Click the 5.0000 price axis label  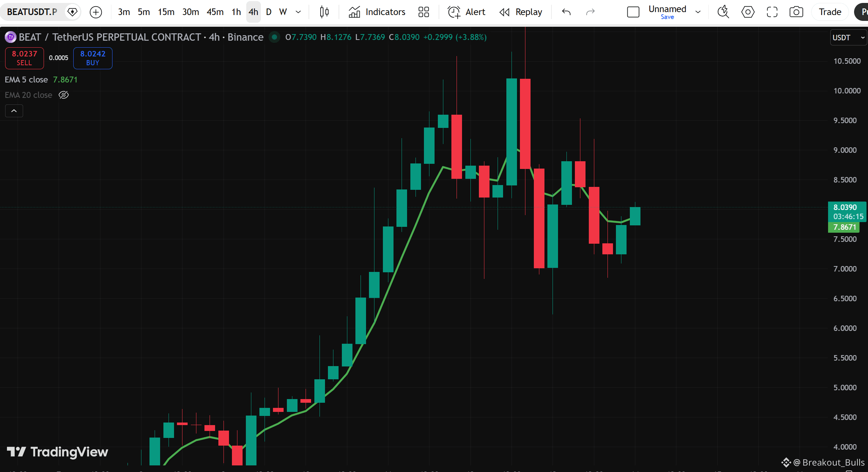tap(845, 387)
